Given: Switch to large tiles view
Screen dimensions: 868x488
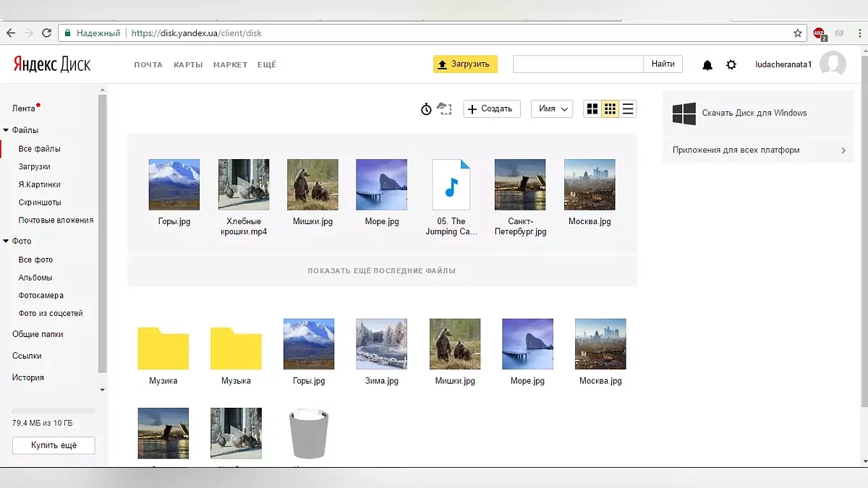Looking at the screenshot, I should point(592,109).
